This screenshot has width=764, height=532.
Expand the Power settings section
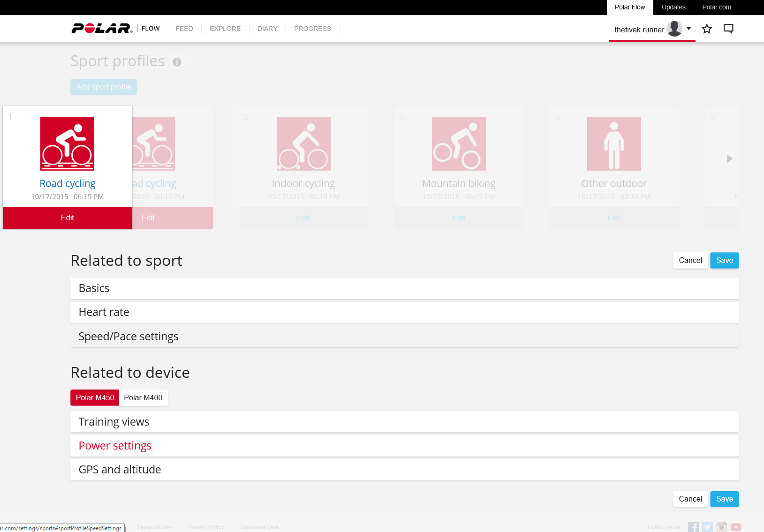pyautogui.click(x=405, y=446)
